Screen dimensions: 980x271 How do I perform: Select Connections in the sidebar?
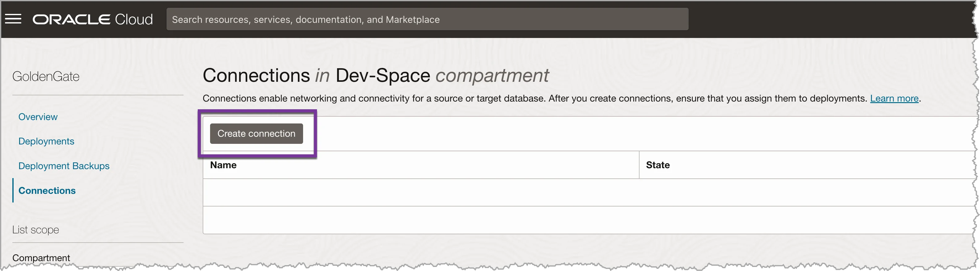coord(47,190)
